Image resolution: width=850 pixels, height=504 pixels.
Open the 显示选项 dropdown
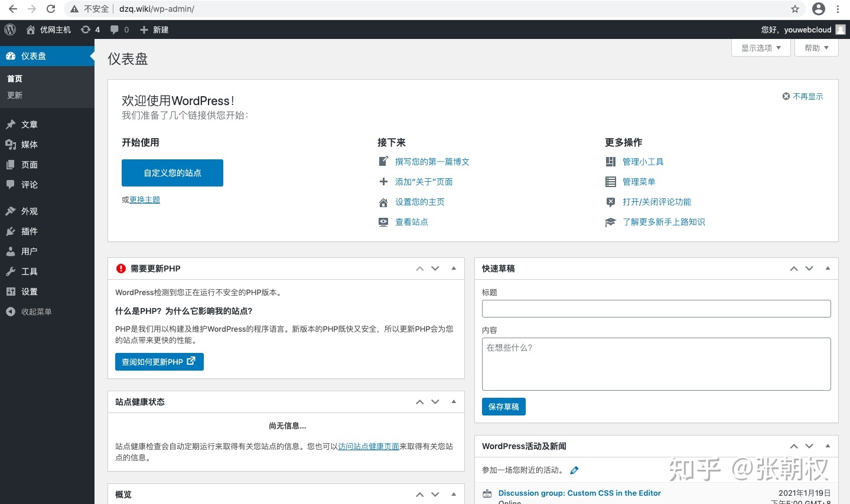[760, 48]
